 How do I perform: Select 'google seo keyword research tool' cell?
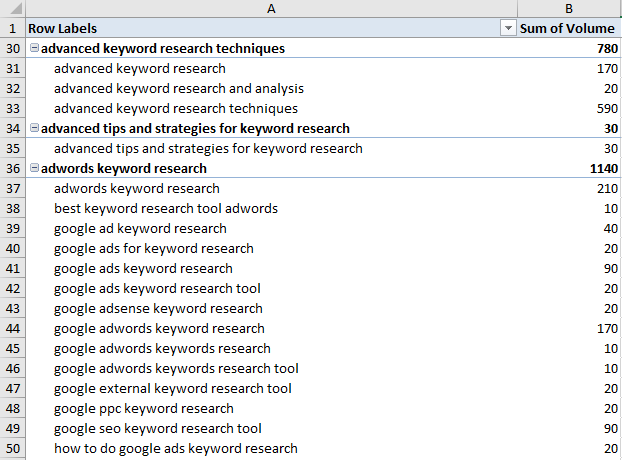pos(271,428)
